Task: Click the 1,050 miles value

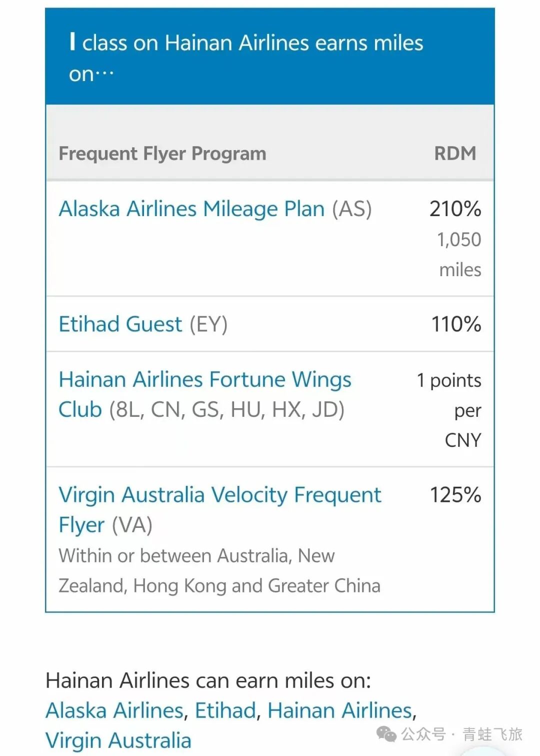Action: pos(459,254)
